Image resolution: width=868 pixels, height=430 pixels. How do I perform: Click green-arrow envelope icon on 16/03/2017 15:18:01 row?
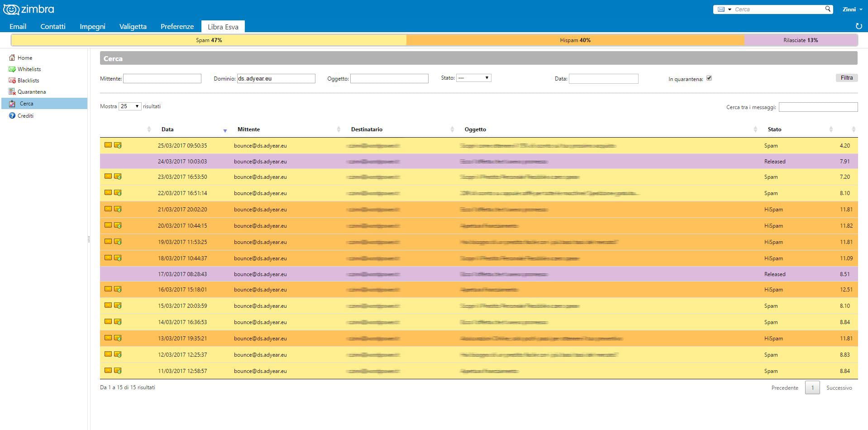pyautogui.click(x=118, y=289)
